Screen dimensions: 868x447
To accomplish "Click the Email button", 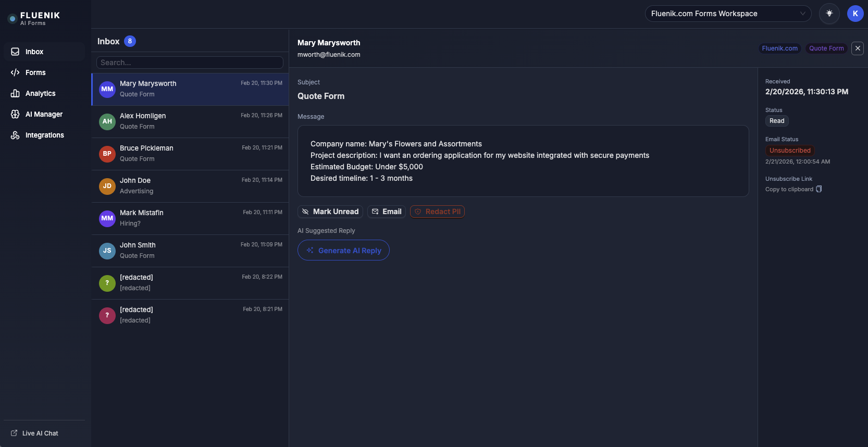I will coord(387,212).
